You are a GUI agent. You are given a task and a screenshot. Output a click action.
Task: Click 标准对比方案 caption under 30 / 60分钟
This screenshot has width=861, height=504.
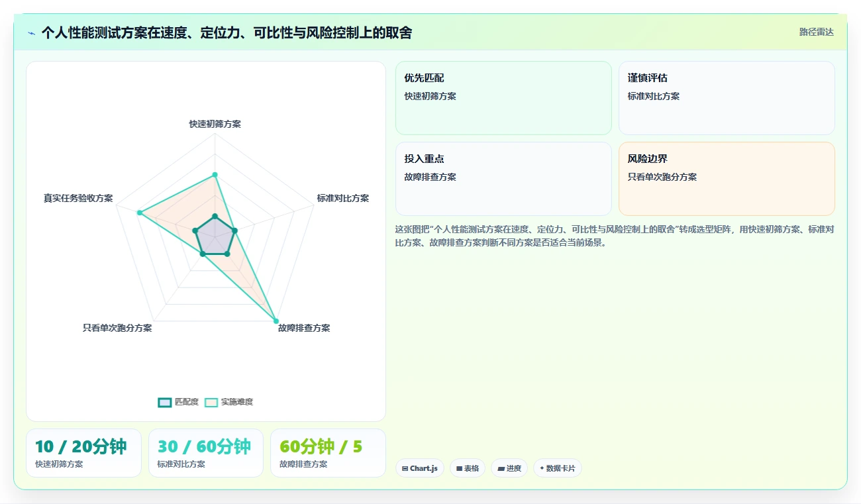[181, 464]
